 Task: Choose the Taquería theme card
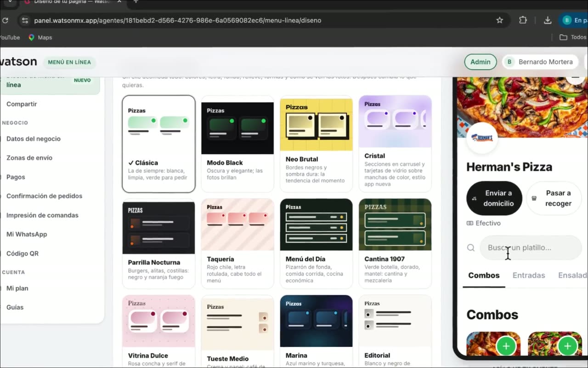237,243
